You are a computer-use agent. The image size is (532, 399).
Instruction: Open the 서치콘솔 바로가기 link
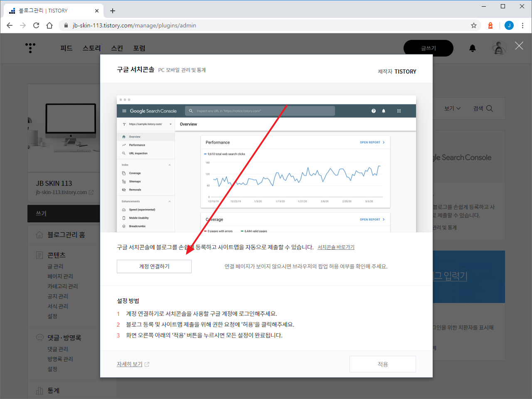pyautogui.click(x=336, y=247)
